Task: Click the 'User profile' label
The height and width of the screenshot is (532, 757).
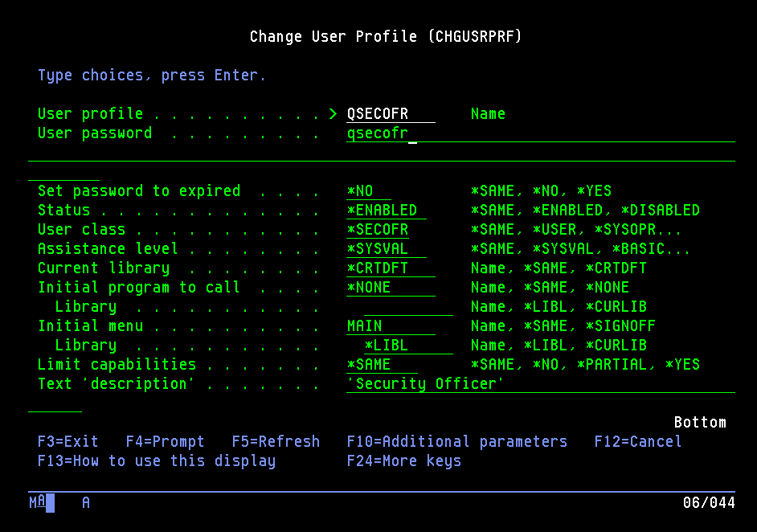Action: point(90,114)
